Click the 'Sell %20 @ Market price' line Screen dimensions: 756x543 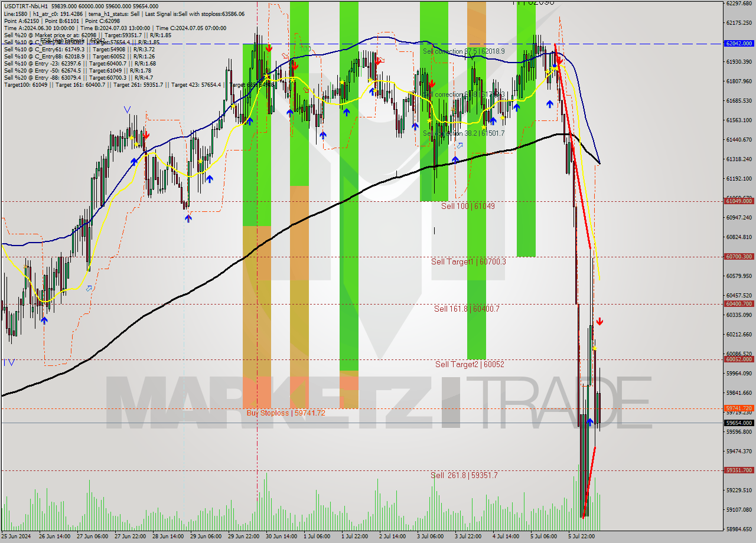(x=87, y=35)
